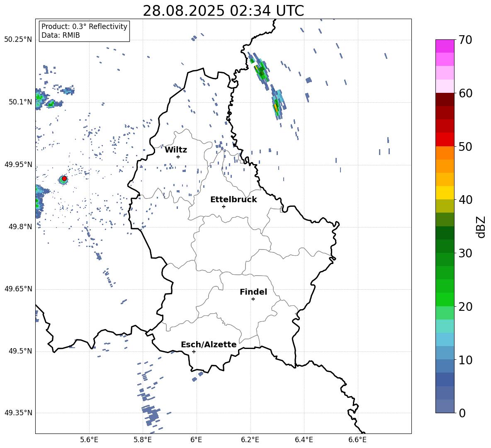Click the bright green colorbar segment at 20 dBZ
This screenshot has width=491, height=448.
point(445,299)
